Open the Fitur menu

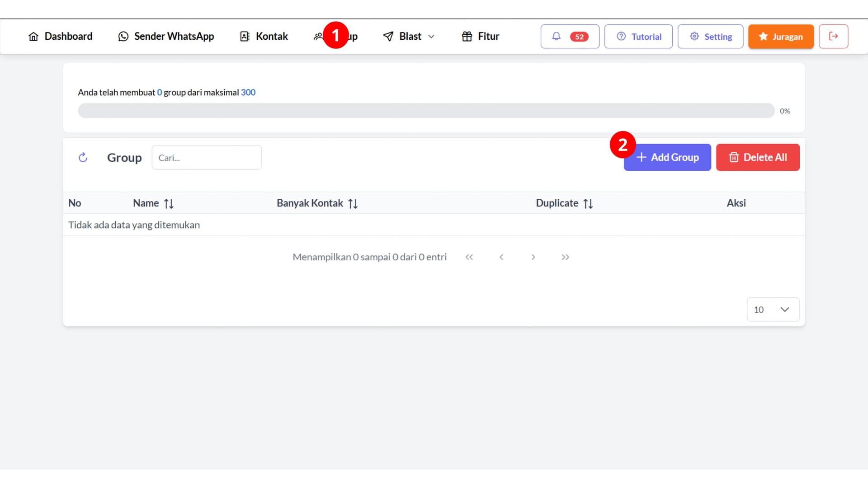480,36
